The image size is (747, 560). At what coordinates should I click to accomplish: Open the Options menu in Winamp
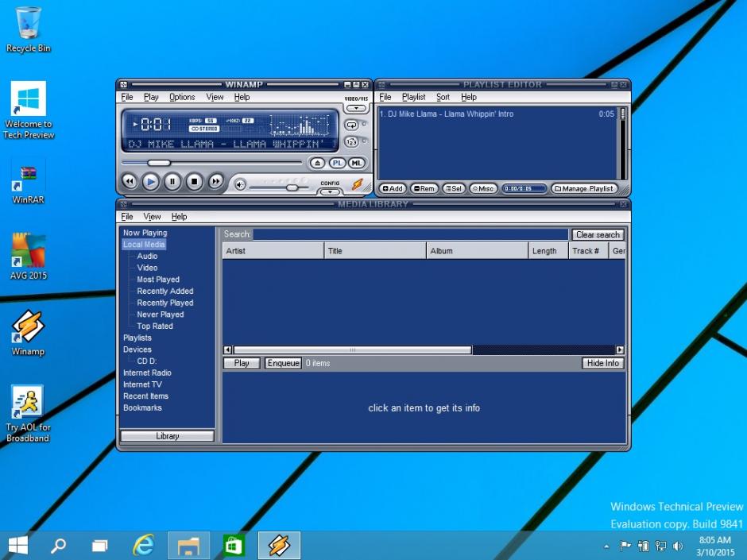coord(181,97)
